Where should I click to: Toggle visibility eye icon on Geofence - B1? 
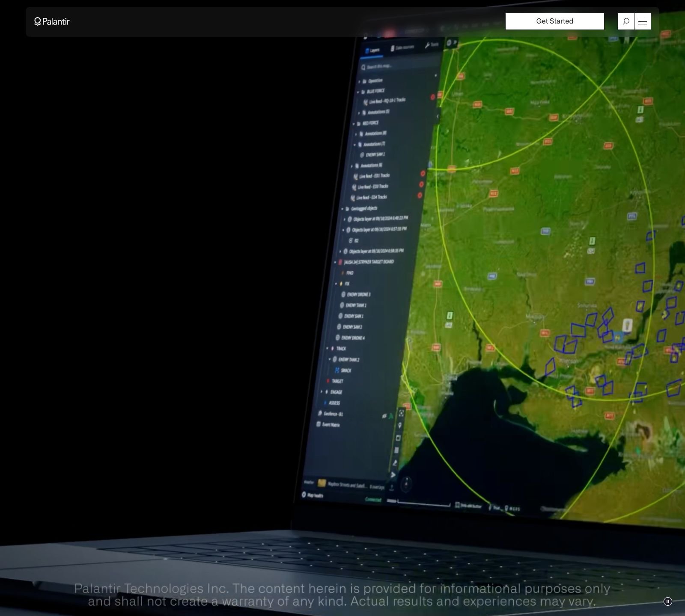tap(384, 416)
